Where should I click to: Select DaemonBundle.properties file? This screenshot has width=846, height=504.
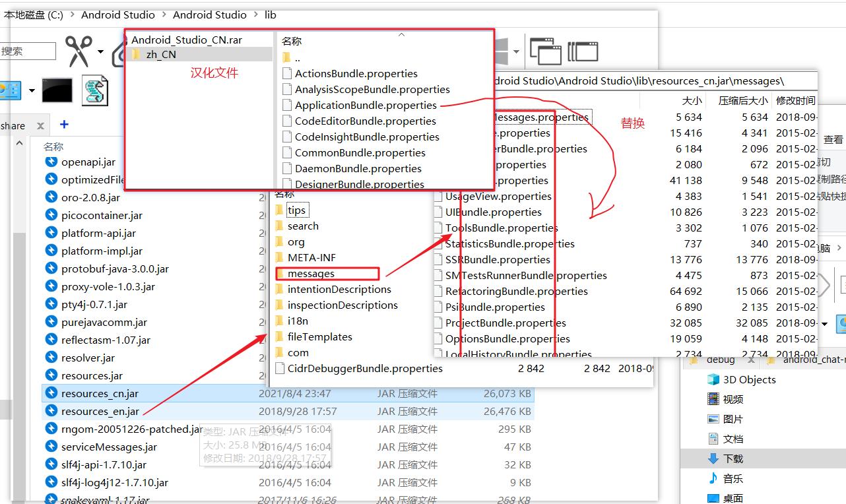point(352,168)
